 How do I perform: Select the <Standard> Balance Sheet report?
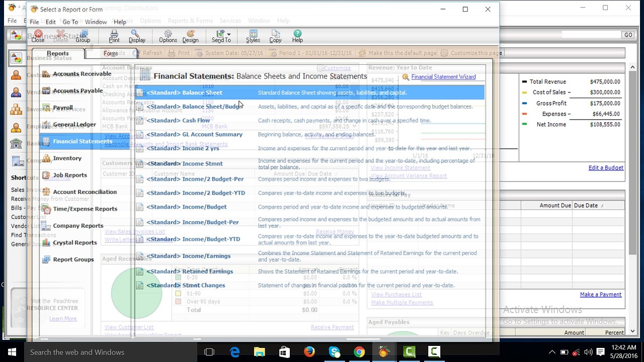pyautogui.click(x=309, y=93)
